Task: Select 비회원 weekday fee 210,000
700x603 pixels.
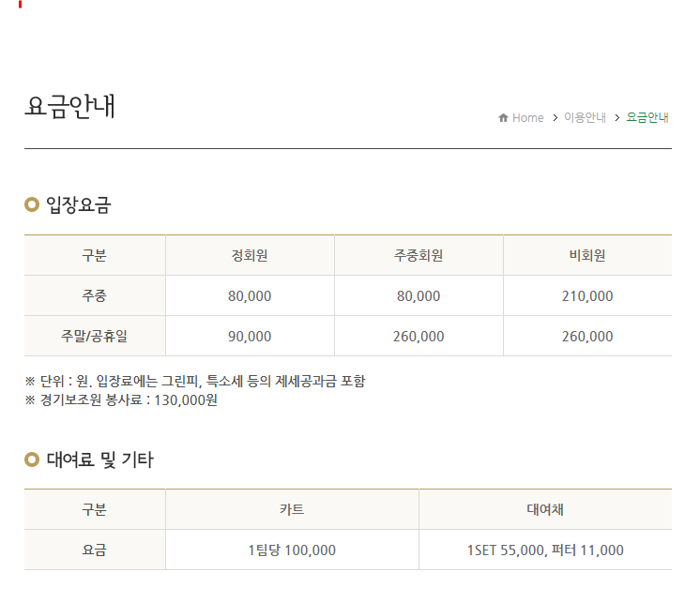Action: (587, 296)
